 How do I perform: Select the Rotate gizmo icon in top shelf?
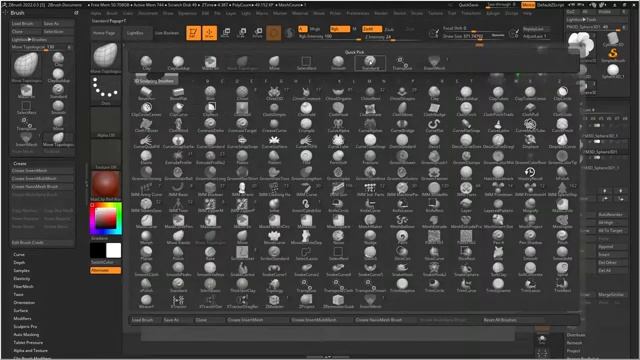coord(258,33)
